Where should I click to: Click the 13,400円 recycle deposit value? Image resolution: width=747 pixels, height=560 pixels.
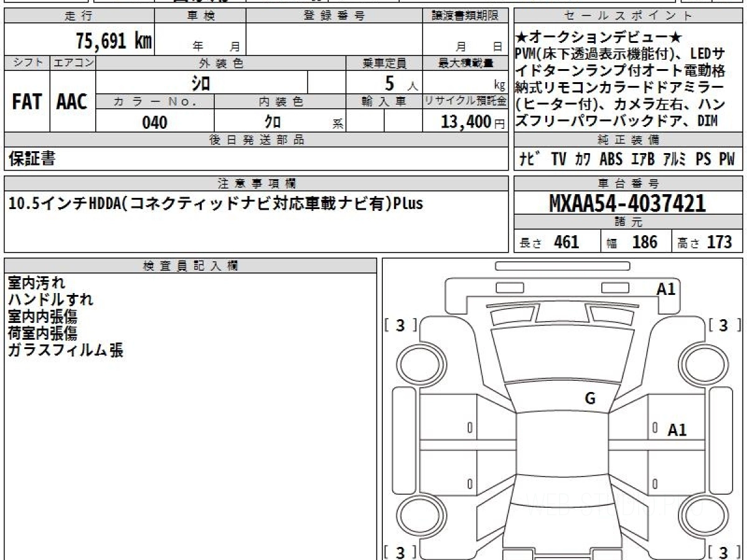point(473,122)
